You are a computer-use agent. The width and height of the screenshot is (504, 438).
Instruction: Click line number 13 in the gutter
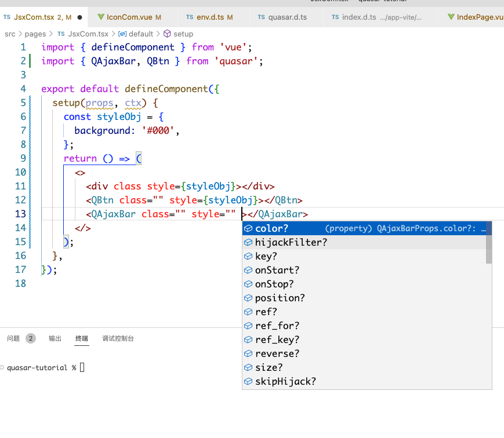click(20, 214)
